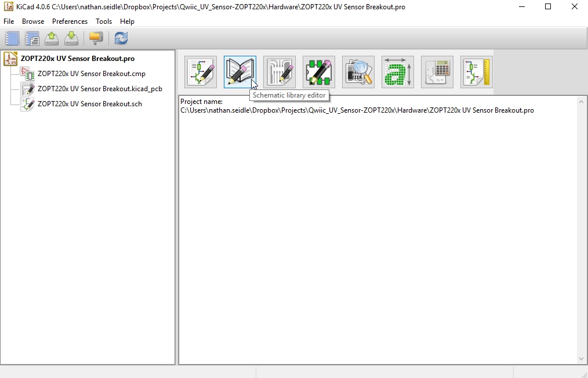588x378 pixels.
Task: Maximize the KiCad window
Action: (548, 6)
